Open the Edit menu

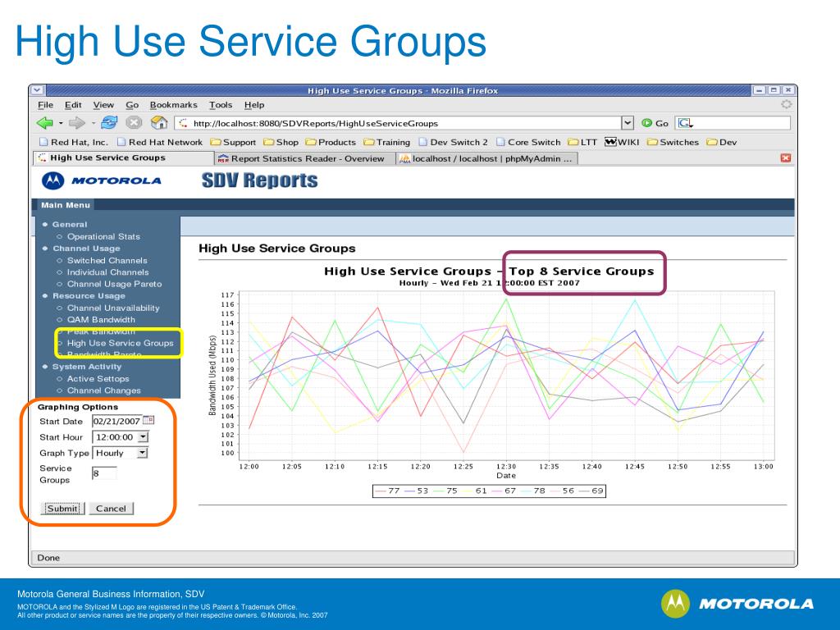point(73,105)
